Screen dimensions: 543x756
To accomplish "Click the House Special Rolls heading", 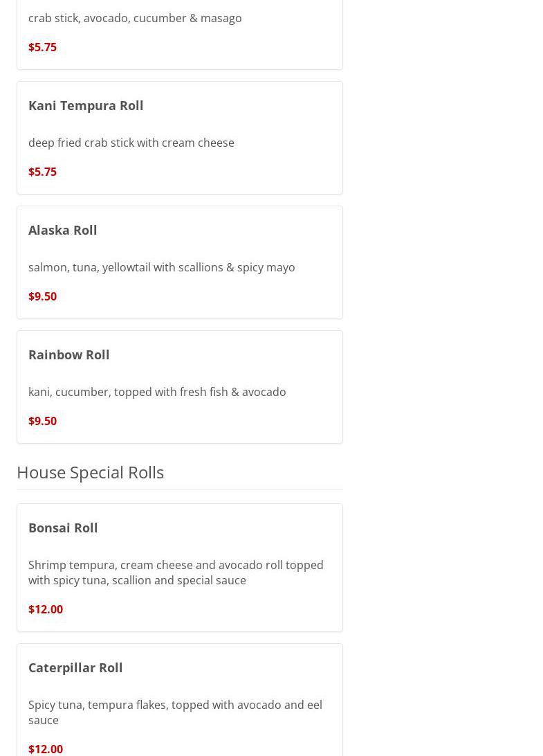I will (x=91, y=472).
